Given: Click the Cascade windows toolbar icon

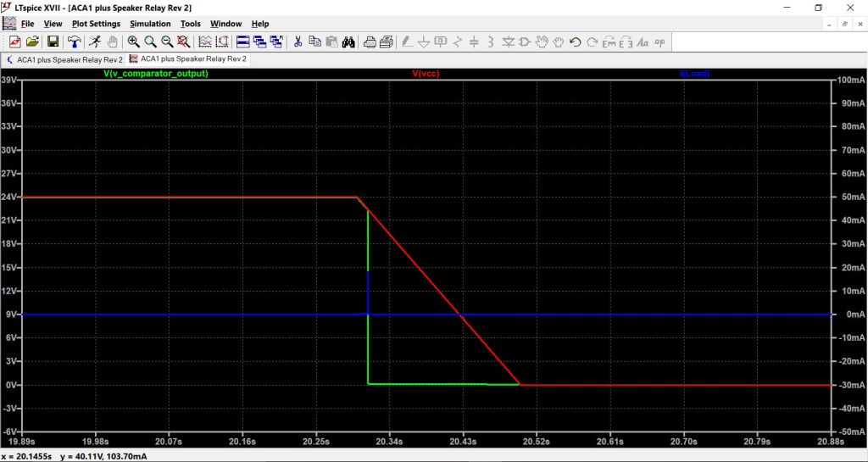Looking at the screenshot, I should pos(259,42).
